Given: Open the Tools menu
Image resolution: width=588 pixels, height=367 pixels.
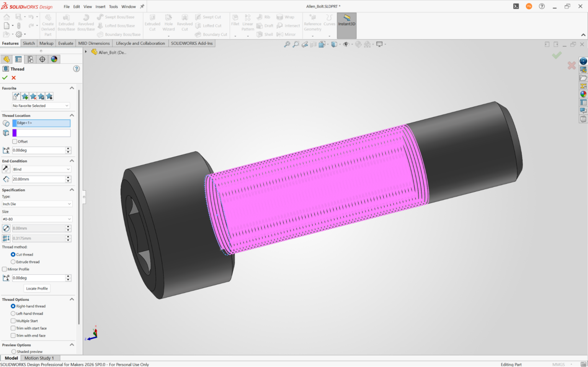Looking at the screenshot, I should [113, 7].
